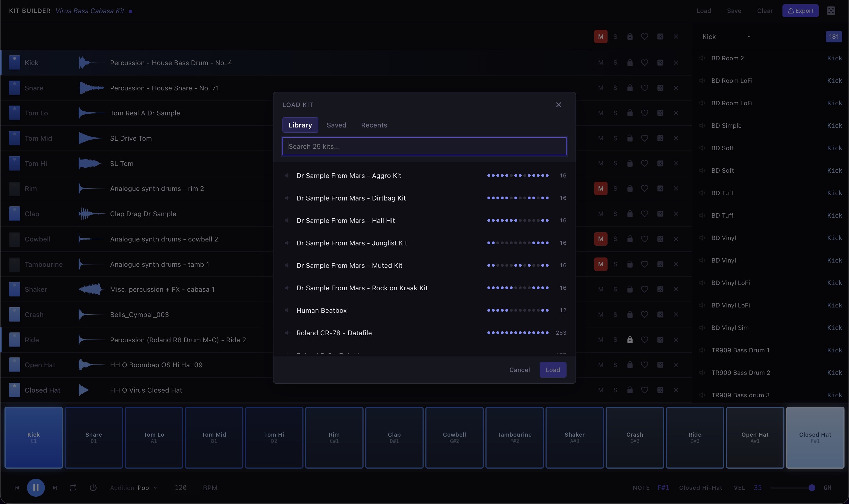
Task: Click the speaker preview icon for Dr Sample Aggro Kit
Action: click(287, 175)
